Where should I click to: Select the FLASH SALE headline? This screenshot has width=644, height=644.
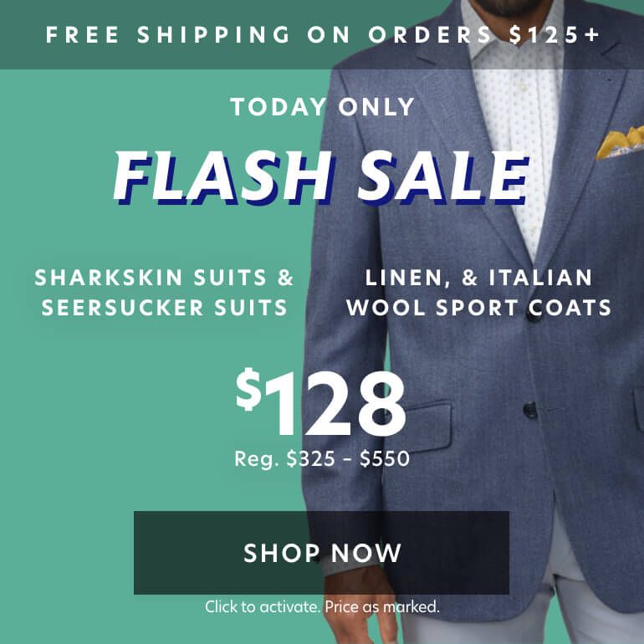pos(321,177)
